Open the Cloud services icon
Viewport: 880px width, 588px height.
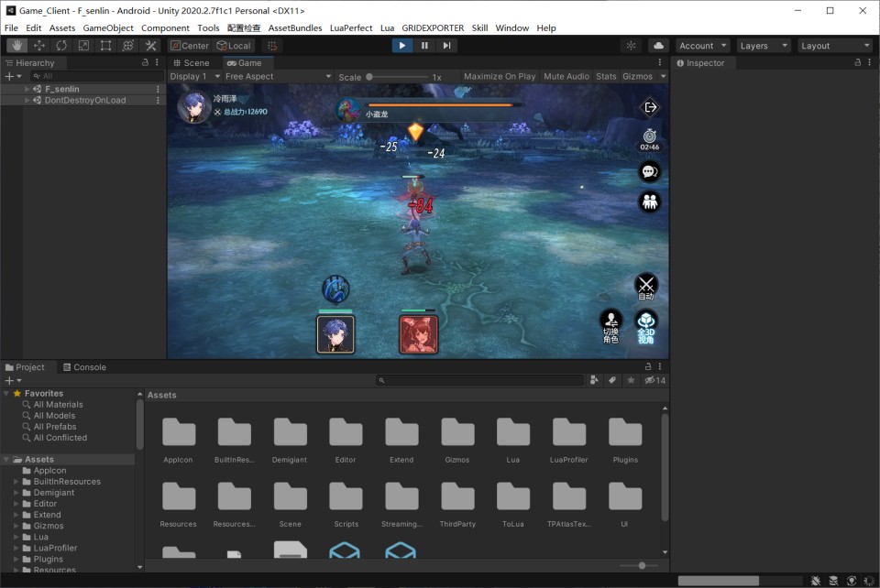(x=658, y=46)
